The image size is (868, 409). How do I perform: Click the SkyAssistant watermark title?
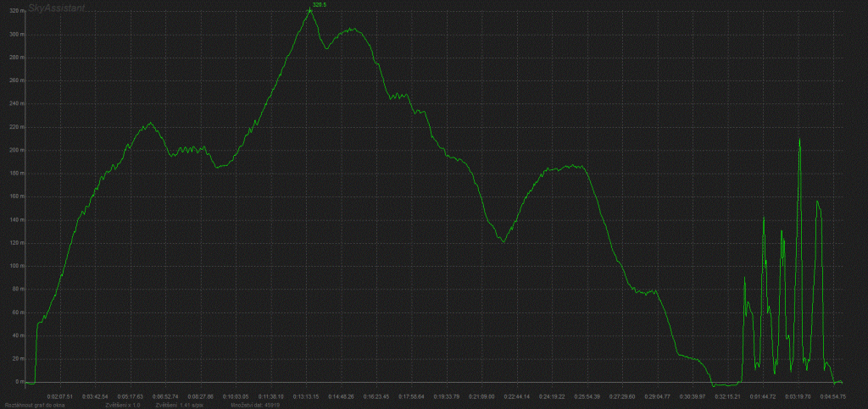tap(56, 7)
